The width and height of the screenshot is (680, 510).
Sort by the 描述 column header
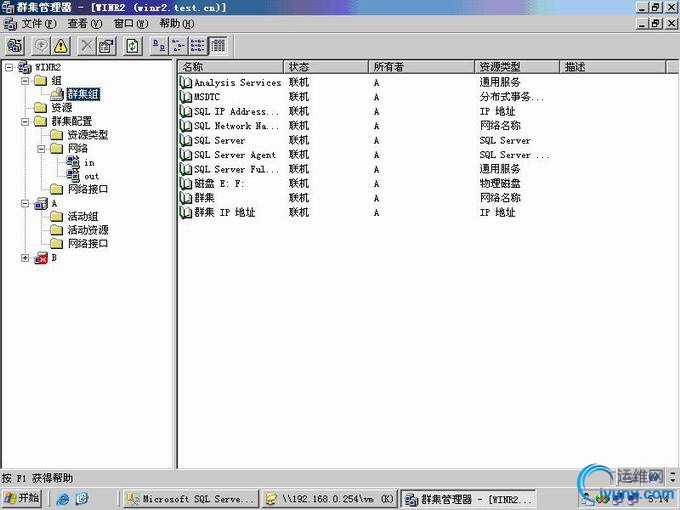coord(613,67)
